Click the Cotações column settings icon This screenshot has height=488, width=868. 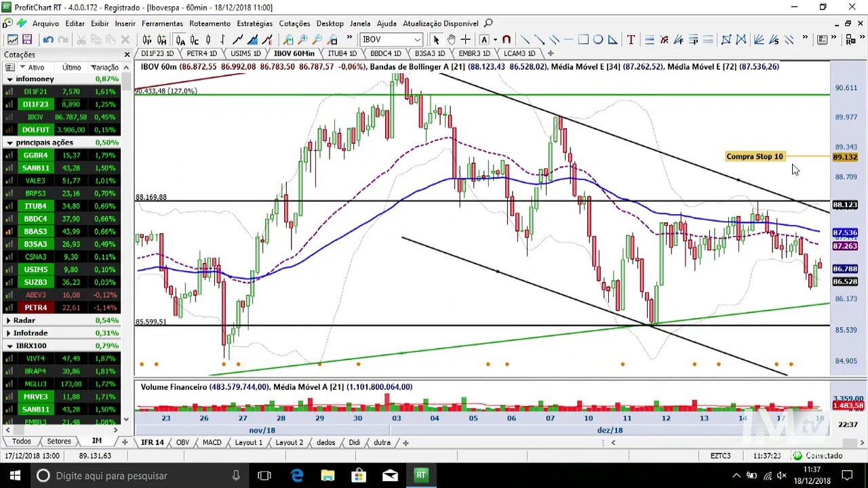9,67
